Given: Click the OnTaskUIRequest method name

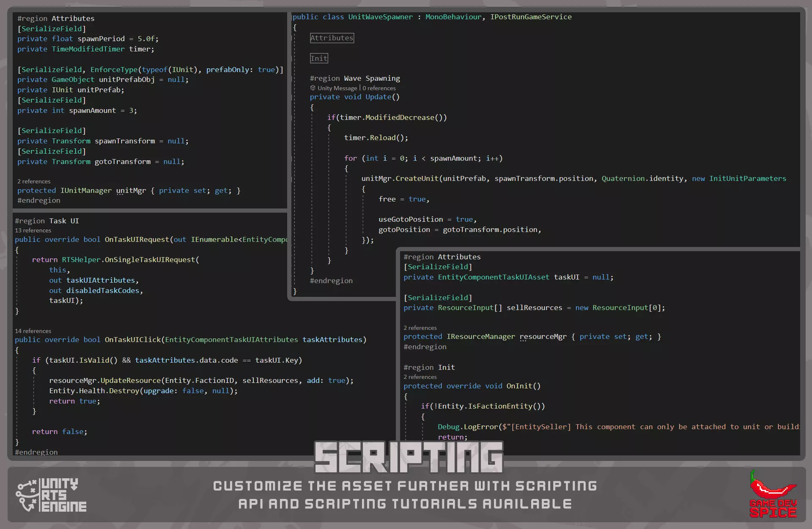Looking at the screenshot, I should coord(137,239).
